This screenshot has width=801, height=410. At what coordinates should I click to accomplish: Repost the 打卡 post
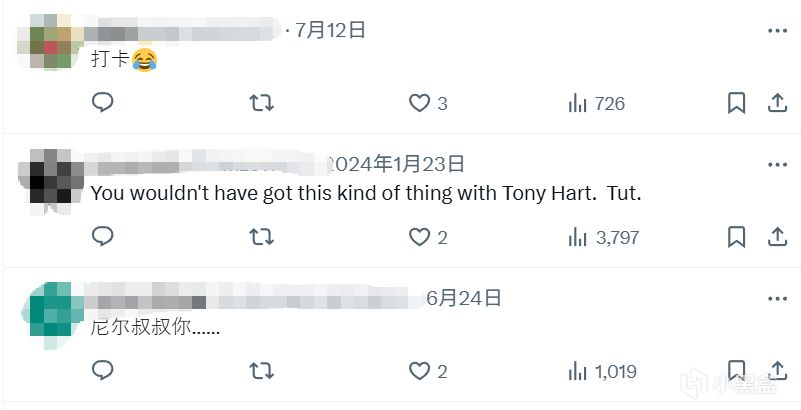(261, 103)
